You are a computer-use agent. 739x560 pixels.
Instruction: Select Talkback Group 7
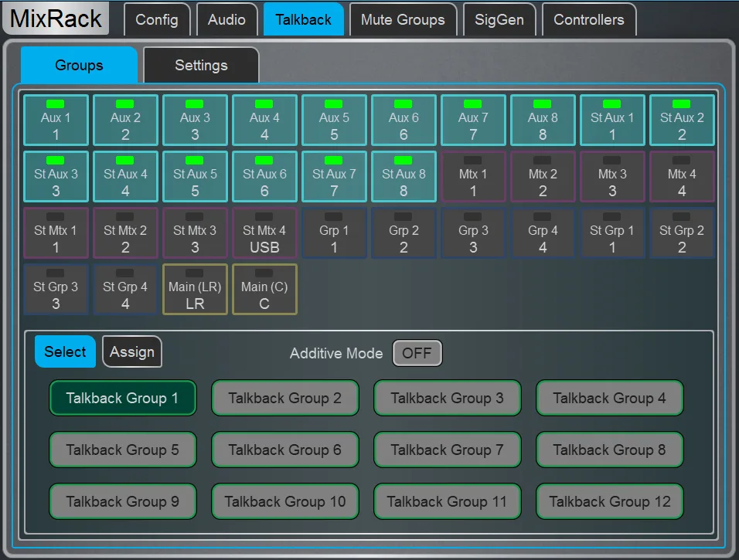tap(448, 450)
